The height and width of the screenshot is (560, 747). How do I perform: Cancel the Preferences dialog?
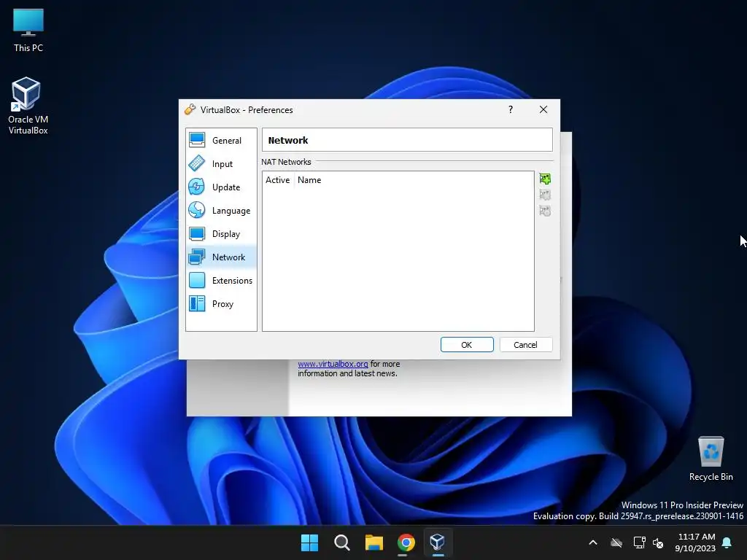click(x=525, y=345)
